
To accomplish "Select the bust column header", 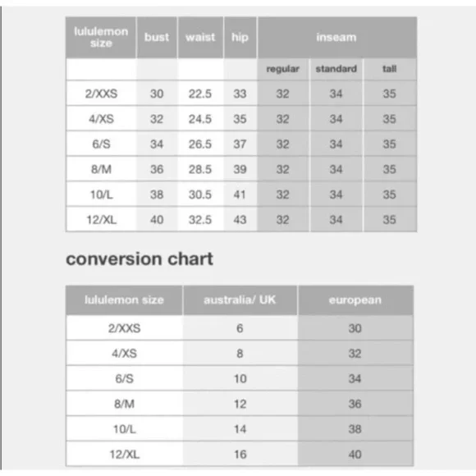I will (157, 37).
